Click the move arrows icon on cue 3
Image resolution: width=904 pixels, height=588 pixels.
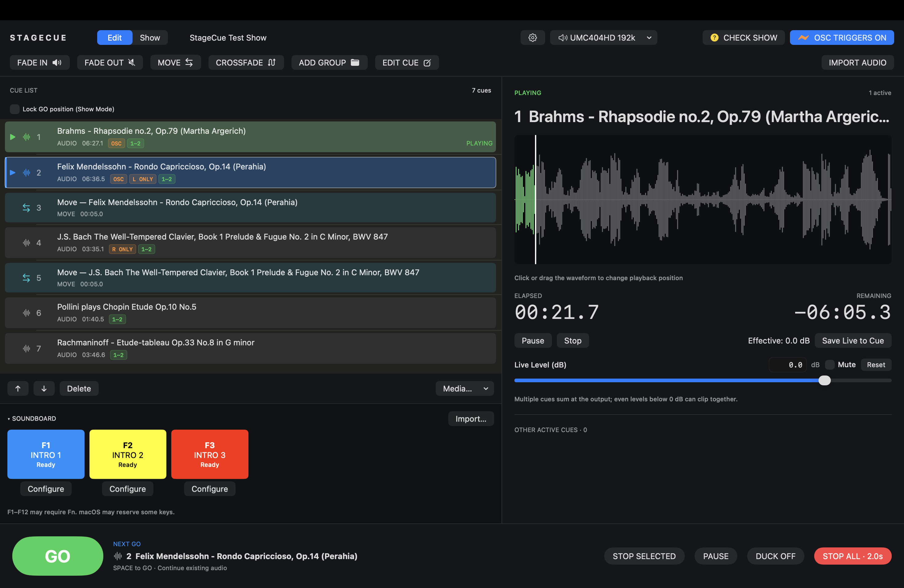(x=26, y=208)
